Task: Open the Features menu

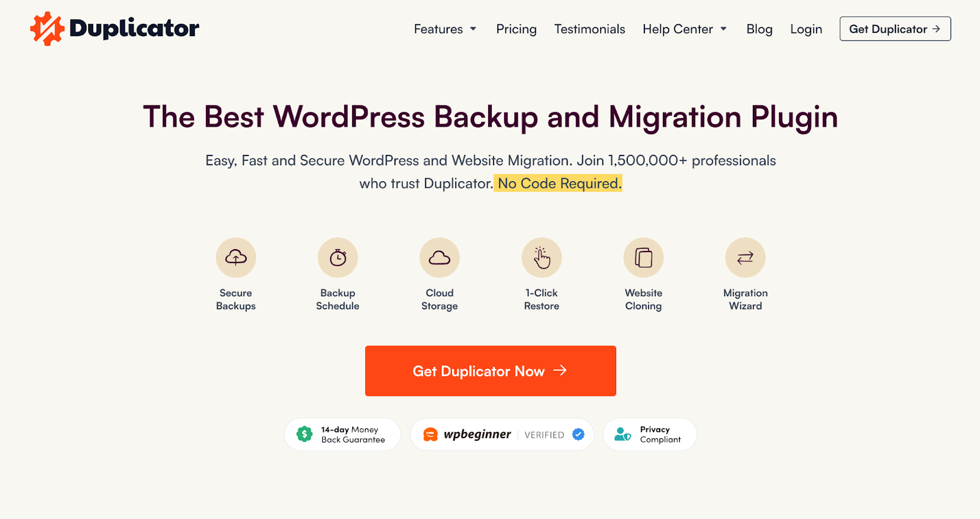Action: click(x=439, y=29)
